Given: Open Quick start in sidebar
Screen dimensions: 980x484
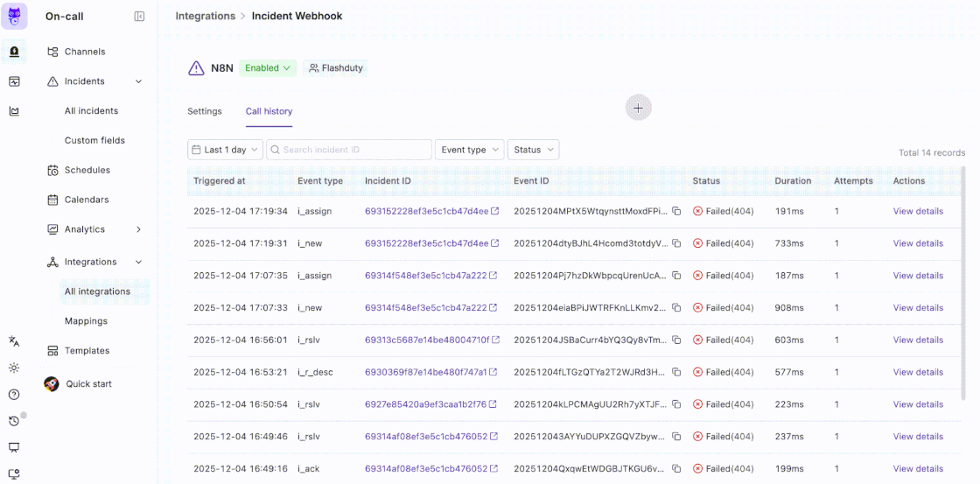Looking at the screenshot, I should [88, 384].
